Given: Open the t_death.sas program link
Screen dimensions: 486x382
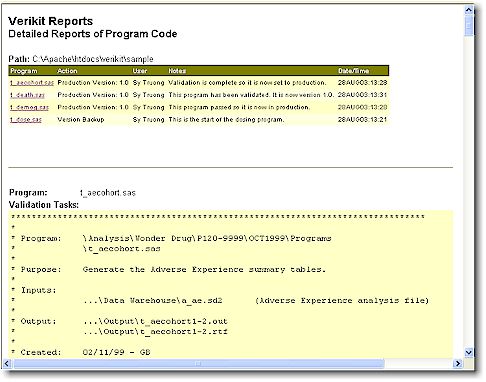Looking at the screenshot, I should coord(27,95).
